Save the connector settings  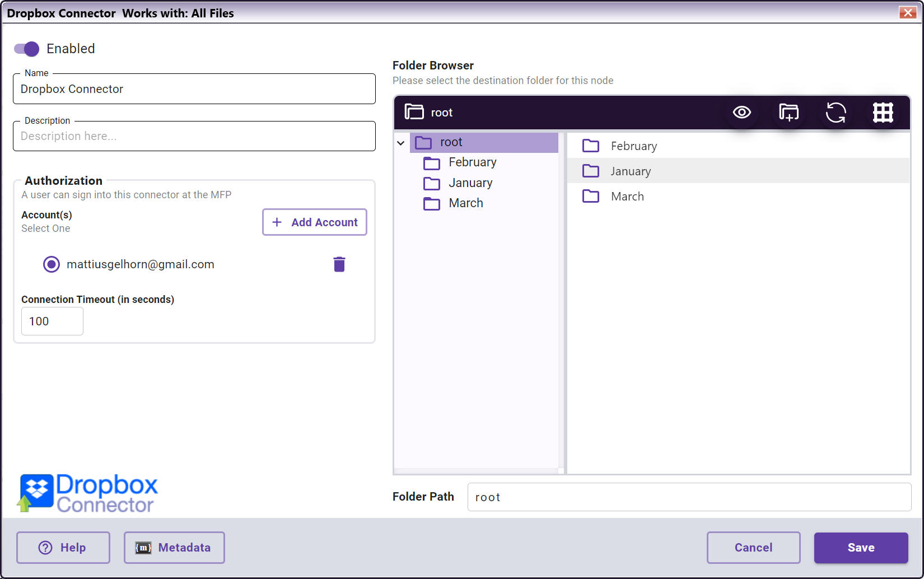tap(861, 548)
